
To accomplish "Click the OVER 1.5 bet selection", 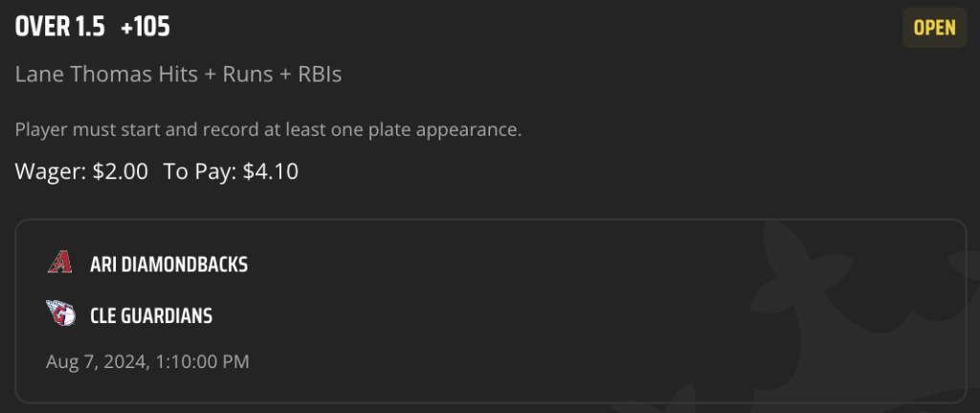I will 60,28.
